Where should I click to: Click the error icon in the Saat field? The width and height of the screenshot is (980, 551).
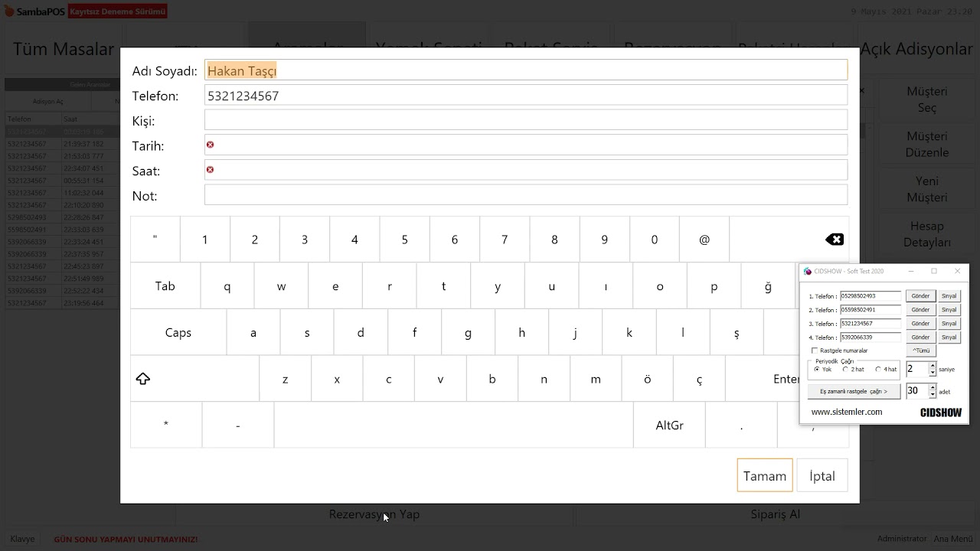210,170
